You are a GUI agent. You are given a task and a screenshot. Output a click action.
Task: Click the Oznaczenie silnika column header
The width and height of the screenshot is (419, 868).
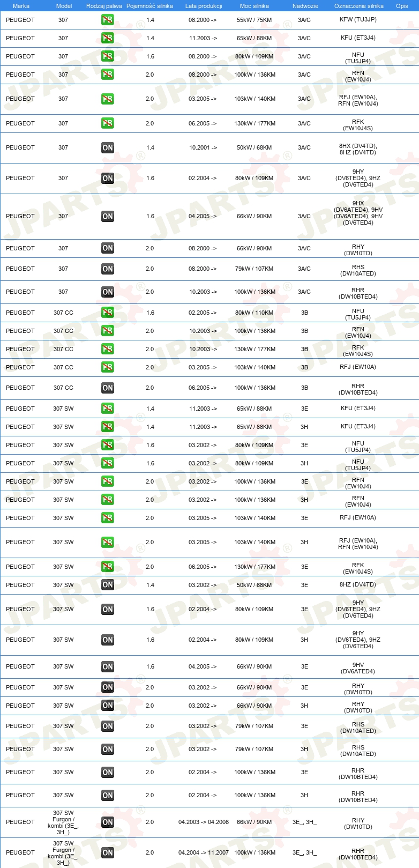point(359,6)
